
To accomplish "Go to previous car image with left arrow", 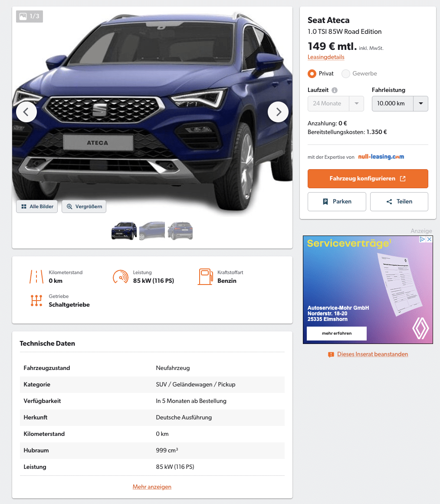I will (x=26, y=112).
